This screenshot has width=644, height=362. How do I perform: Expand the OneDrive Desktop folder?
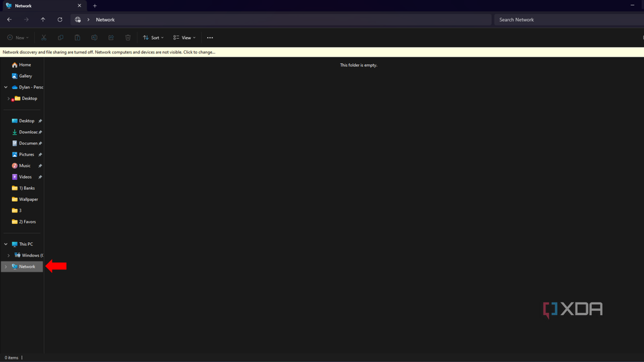click(x=9, y=99)
